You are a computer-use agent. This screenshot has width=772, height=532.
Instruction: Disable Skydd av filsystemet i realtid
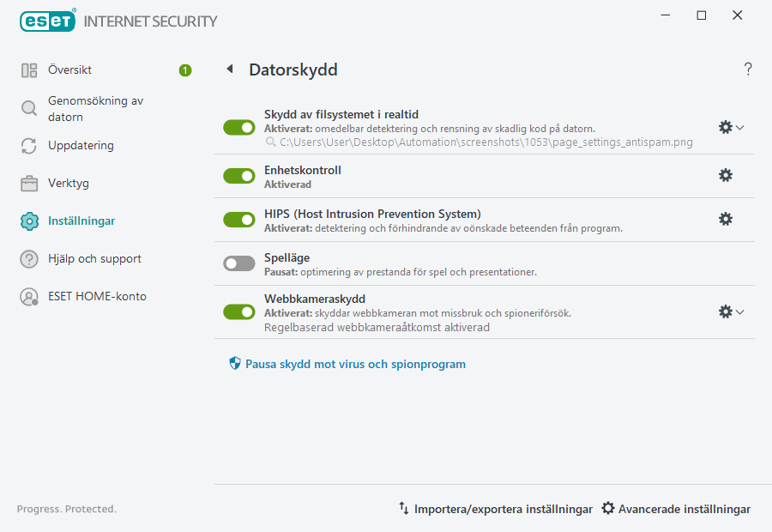238,127
